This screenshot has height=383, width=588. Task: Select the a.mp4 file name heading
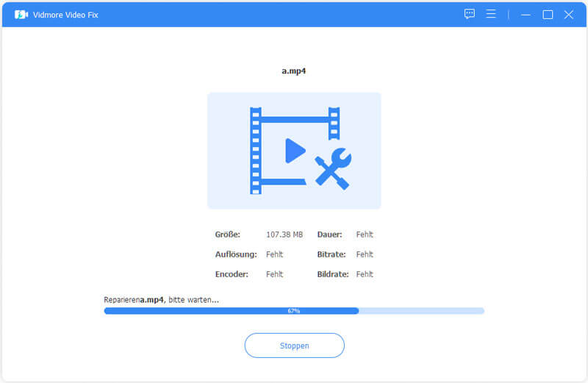pyautogui.click(x=293, y=71)
